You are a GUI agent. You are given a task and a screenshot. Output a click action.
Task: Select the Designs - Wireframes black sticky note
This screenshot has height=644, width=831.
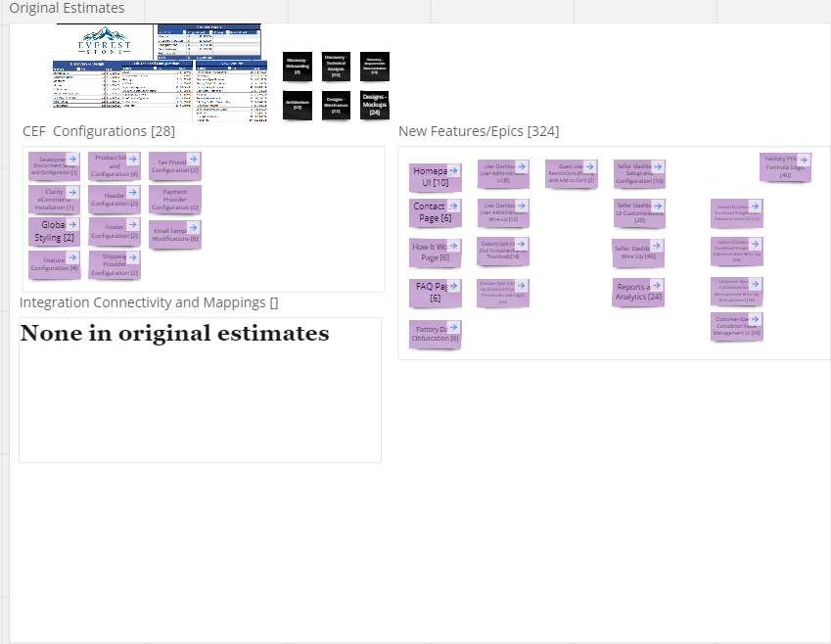(x=336, y=105)
